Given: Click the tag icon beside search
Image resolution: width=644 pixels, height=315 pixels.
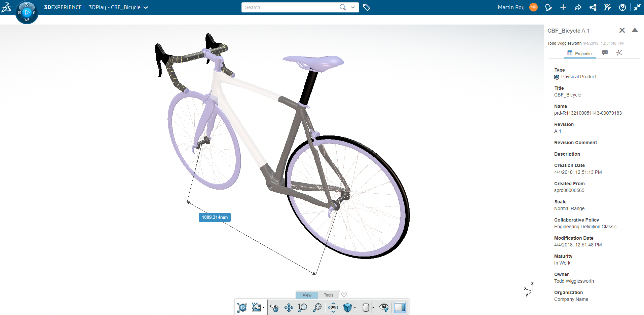Looking at the screenshot, I should point(367,7).
